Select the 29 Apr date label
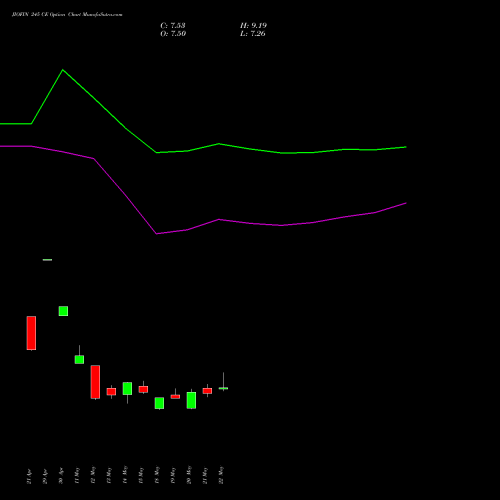Screen dimensions: 500x500 45,476
